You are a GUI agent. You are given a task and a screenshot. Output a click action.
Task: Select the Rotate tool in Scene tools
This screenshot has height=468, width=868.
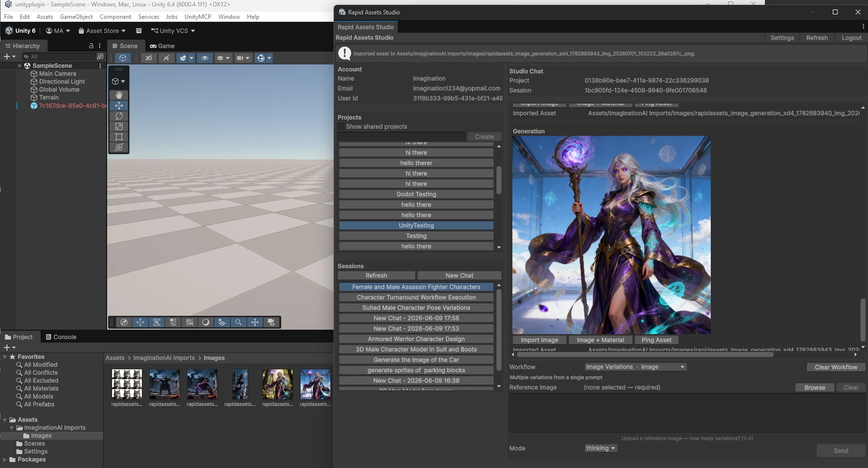(x=119, y=116)
